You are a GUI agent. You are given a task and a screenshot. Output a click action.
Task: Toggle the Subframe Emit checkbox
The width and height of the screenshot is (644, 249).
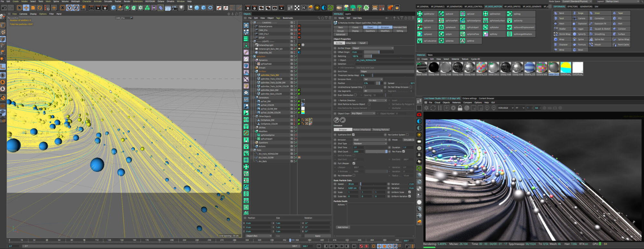pos(353,135)
